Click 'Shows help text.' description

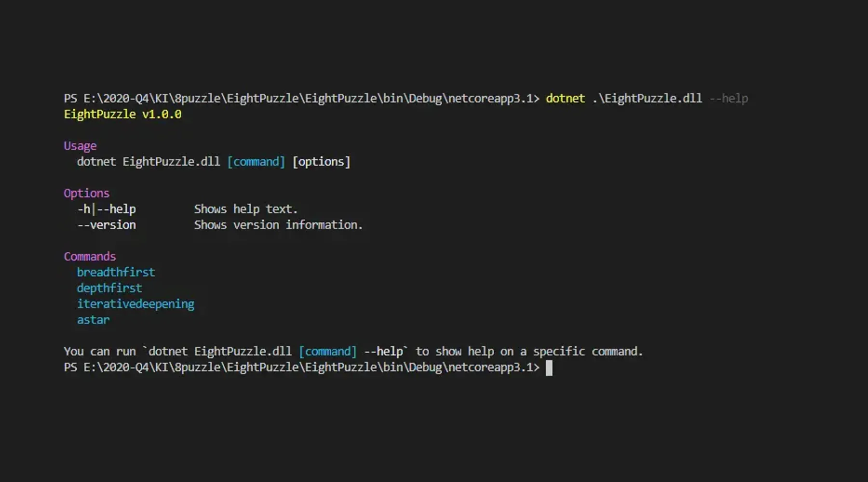tap(246, 209)
